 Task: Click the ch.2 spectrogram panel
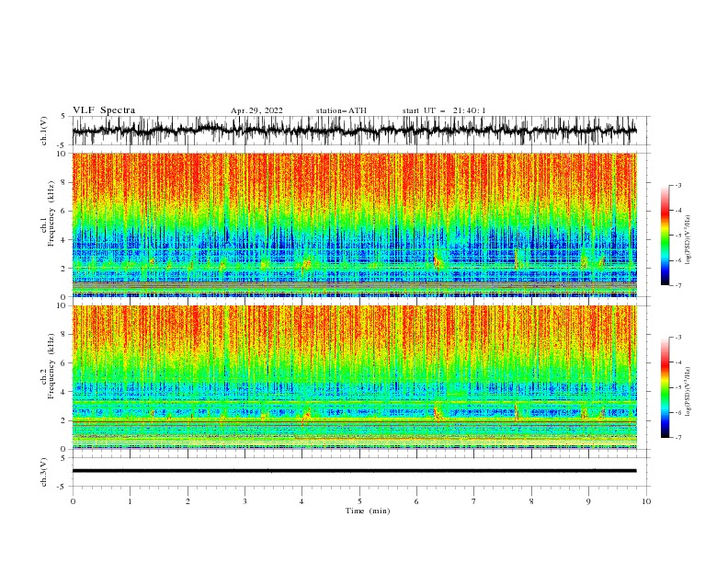tap(355, 377)
